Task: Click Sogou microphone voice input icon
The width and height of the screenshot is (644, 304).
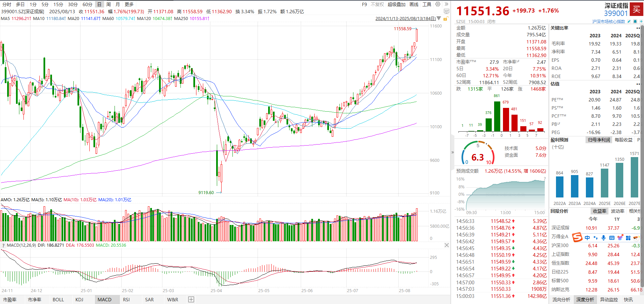Action: click(604, 238)
